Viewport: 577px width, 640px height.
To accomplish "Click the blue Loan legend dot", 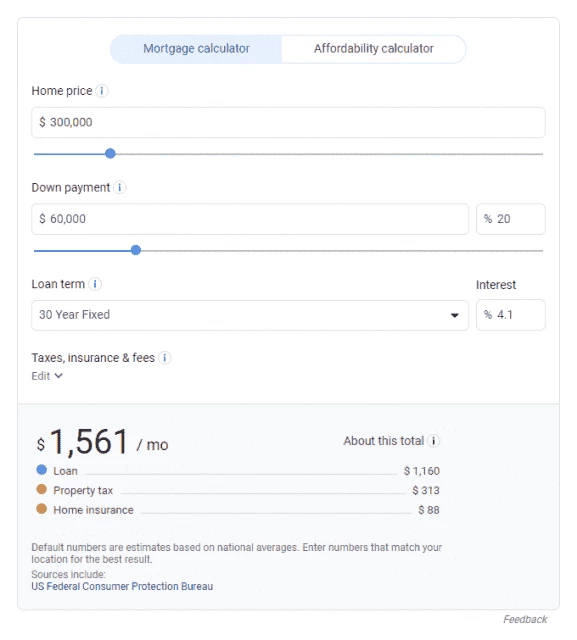I will click(42, 470).
